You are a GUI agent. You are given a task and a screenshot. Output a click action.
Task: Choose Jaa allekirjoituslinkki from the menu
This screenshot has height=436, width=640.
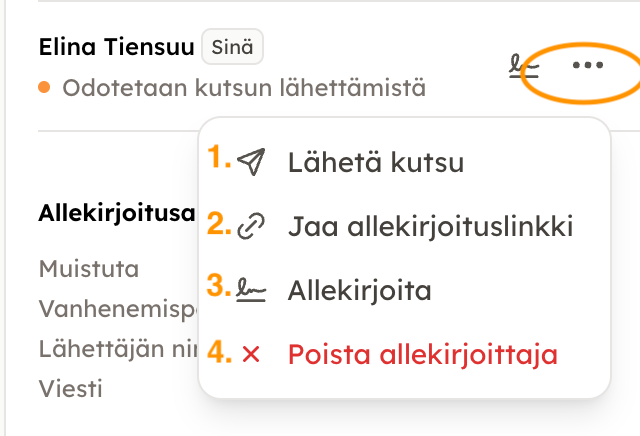coord(430,227)
